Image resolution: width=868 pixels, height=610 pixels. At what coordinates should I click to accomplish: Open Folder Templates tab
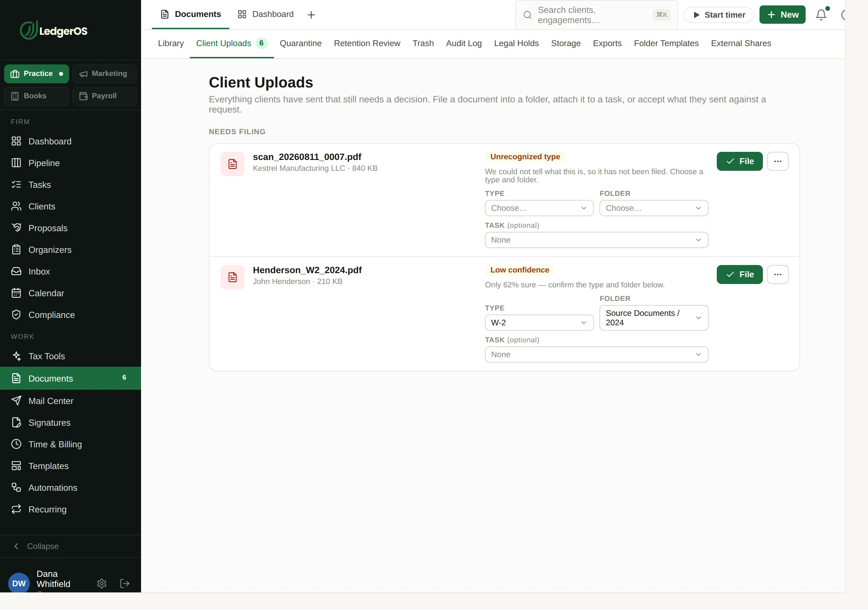(x=666, y=43)
